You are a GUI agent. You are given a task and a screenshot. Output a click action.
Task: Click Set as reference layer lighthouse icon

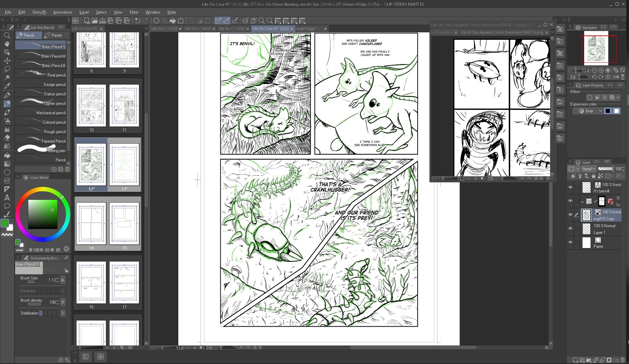[x=580, y=176]
